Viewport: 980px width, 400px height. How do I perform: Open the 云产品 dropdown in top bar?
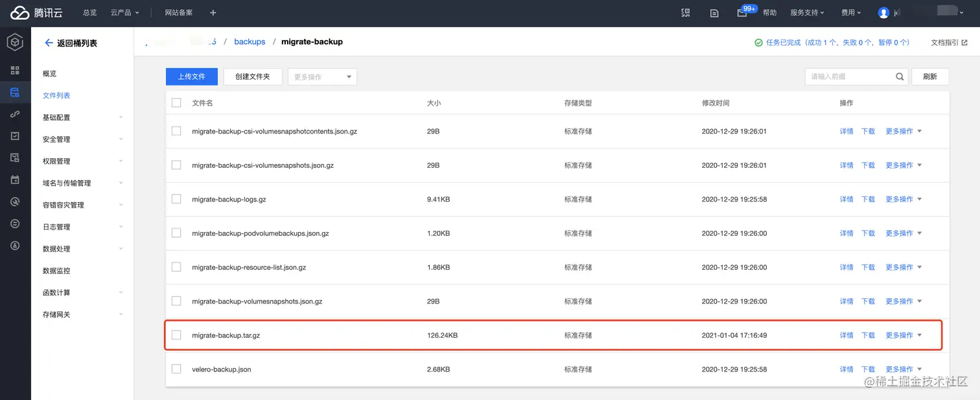point(125,13)
